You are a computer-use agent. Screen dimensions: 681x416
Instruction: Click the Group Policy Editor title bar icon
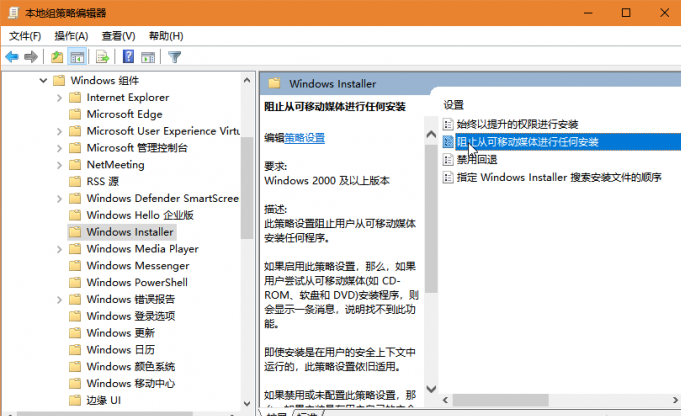[13, 13]
